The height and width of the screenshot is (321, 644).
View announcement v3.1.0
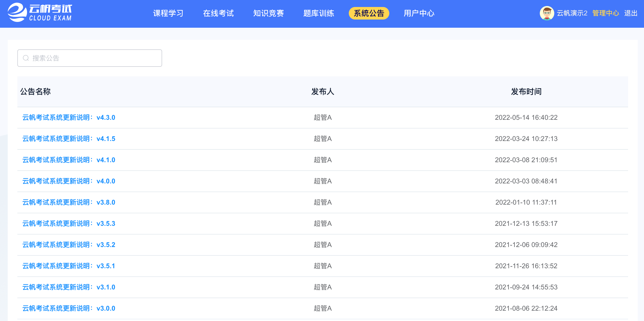click(x=69, y=288)
